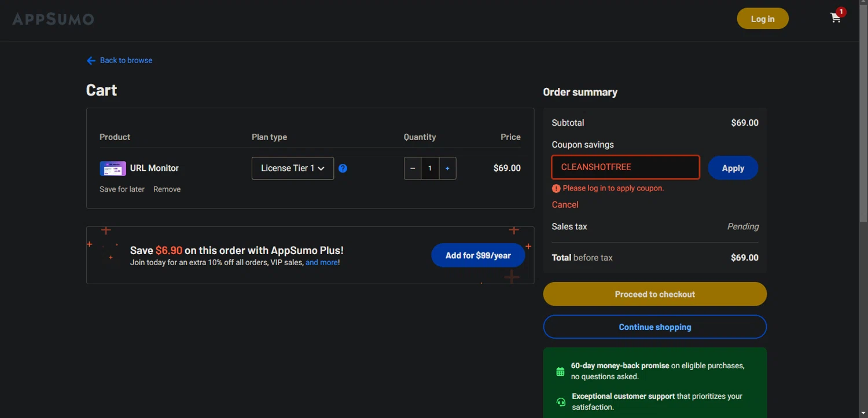This screenshot has height=418, width=868.
Task: Apply the coupon code
Action: 733,168
